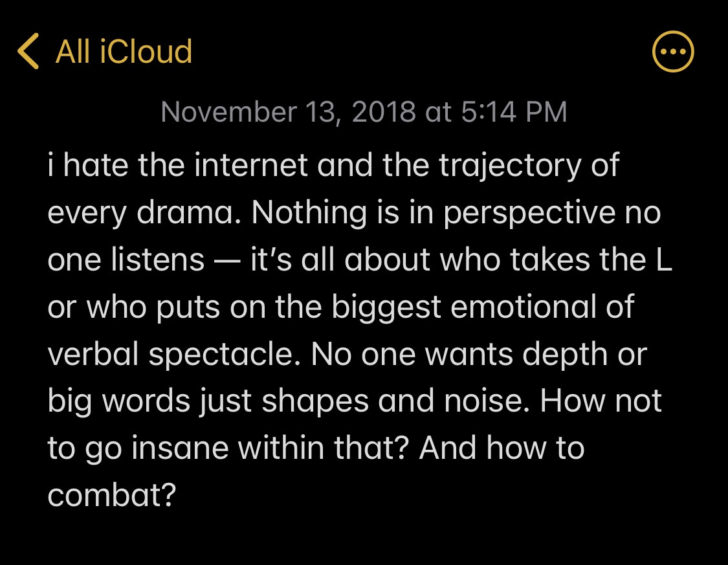Place cursor on the word 'trajectory'

(x=510, y=166)
